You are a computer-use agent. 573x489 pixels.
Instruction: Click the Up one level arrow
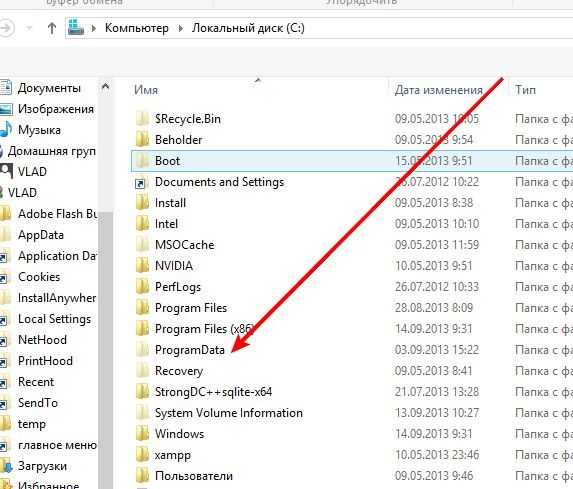[52, 28]
